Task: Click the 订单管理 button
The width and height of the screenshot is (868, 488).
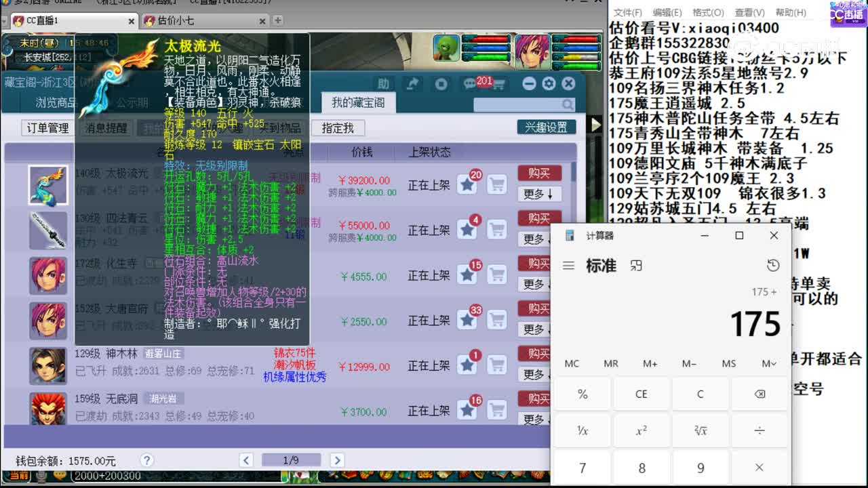Action: pyautogui.click(x=47, y=128)
